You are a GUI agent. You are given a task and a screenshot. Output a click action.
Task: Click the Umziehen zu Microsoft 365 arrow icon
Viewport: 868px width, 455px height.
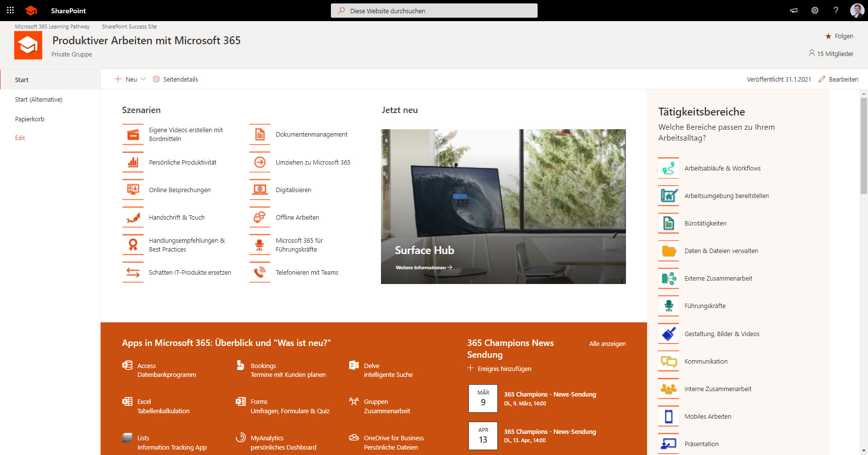tap(260, 162)
